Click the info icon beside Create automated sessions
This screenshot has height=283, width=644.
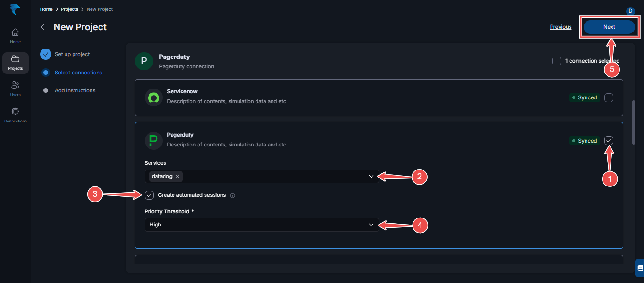[x=232, y=195]
